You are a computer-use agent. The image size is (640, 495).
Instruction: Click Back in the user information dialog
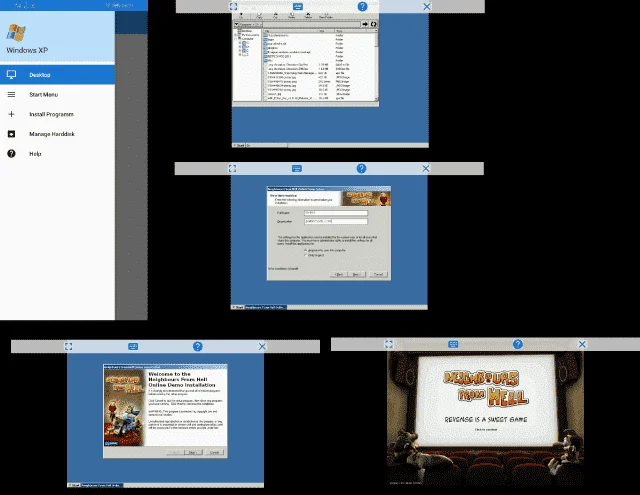338,274
